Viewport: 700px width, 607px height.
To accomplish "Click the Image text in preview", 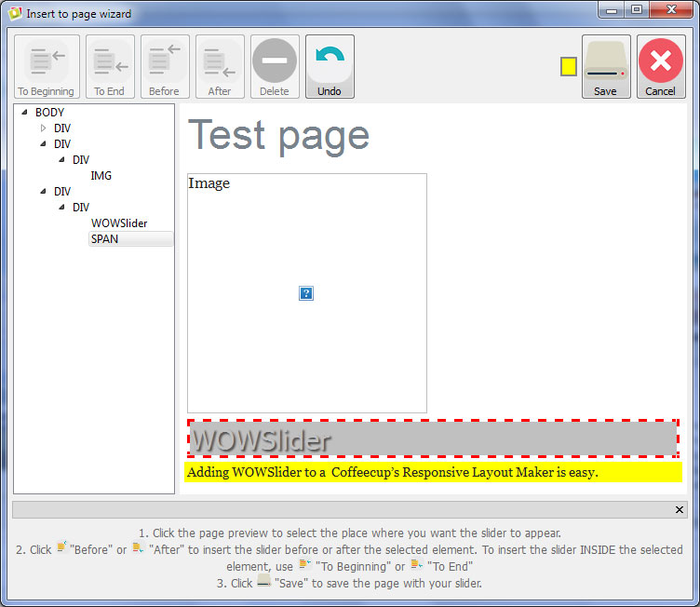I will (x=209, y=182).
